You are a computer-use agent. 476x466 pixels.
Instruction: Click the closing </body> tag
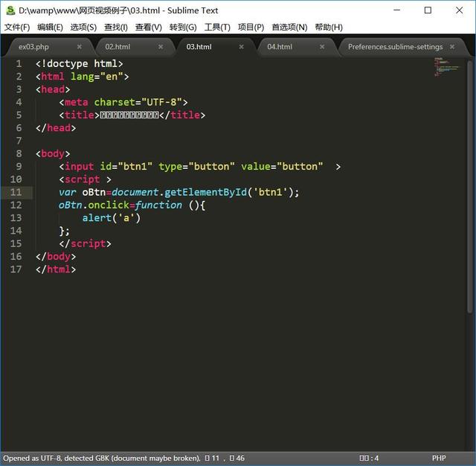click(x=56, y=256)
